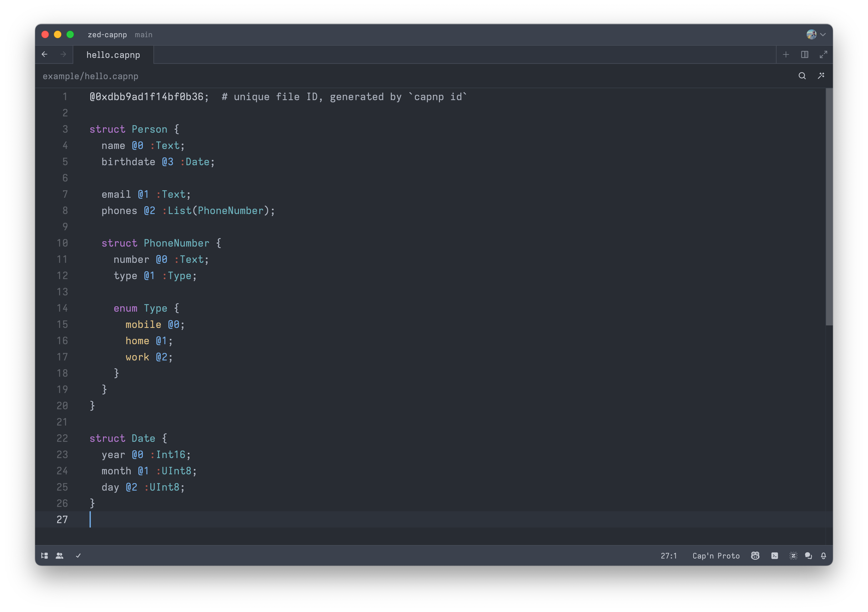Screen dimensions: 868x612
Task: Click 'email' field on line 7
Action: [116, 194]
